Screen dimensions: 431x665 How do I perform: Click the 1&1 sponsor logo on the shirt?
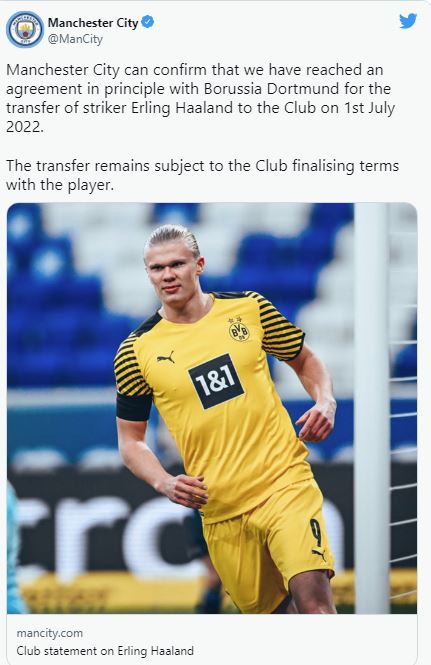tap(216, 381)
